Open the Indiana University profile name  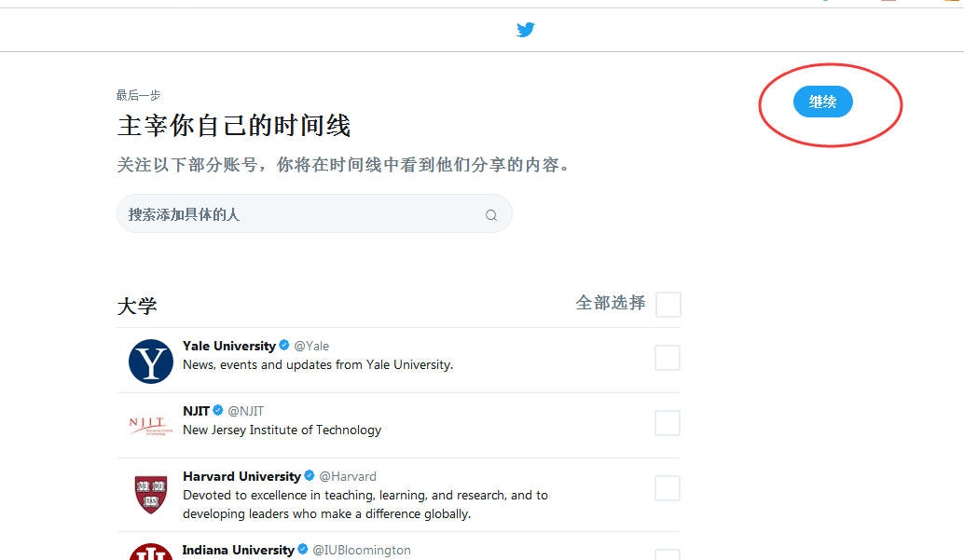(239, 550)
